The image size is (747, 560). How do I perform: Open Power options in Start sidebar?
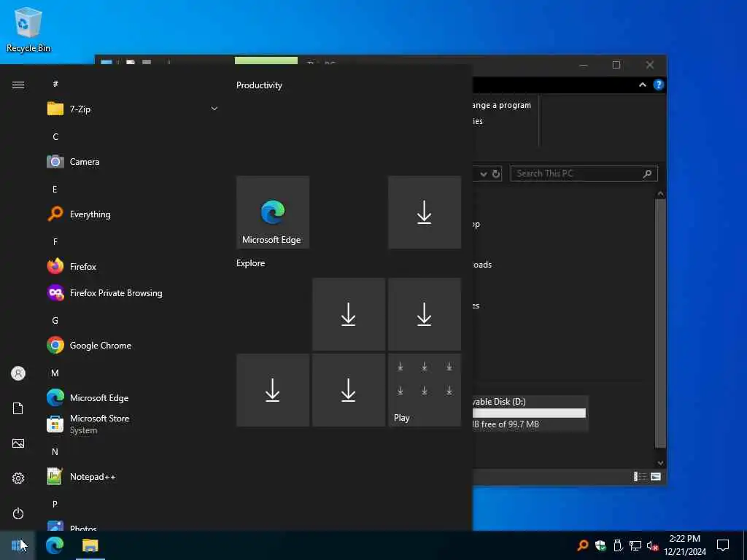(x=18, y=513)
